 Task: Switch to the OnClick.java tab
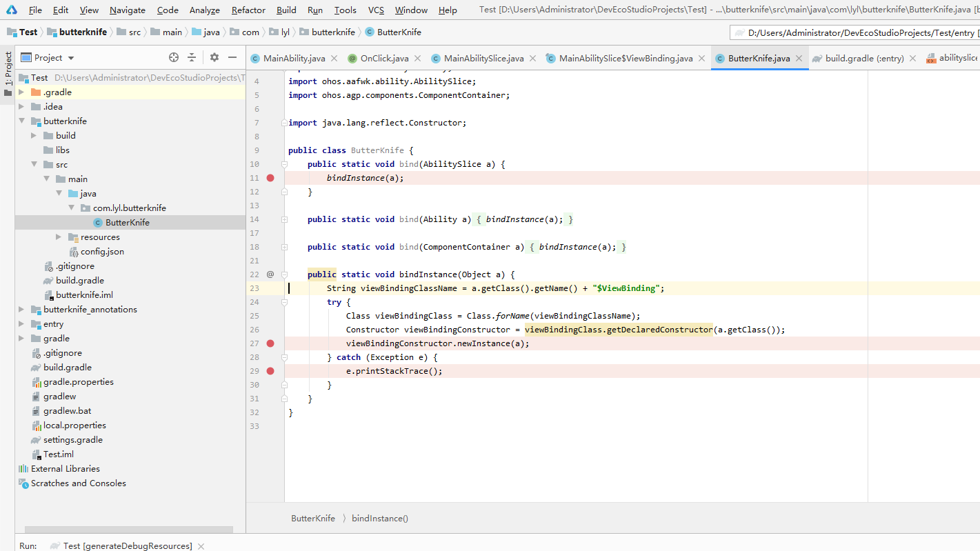pos(384,59)
